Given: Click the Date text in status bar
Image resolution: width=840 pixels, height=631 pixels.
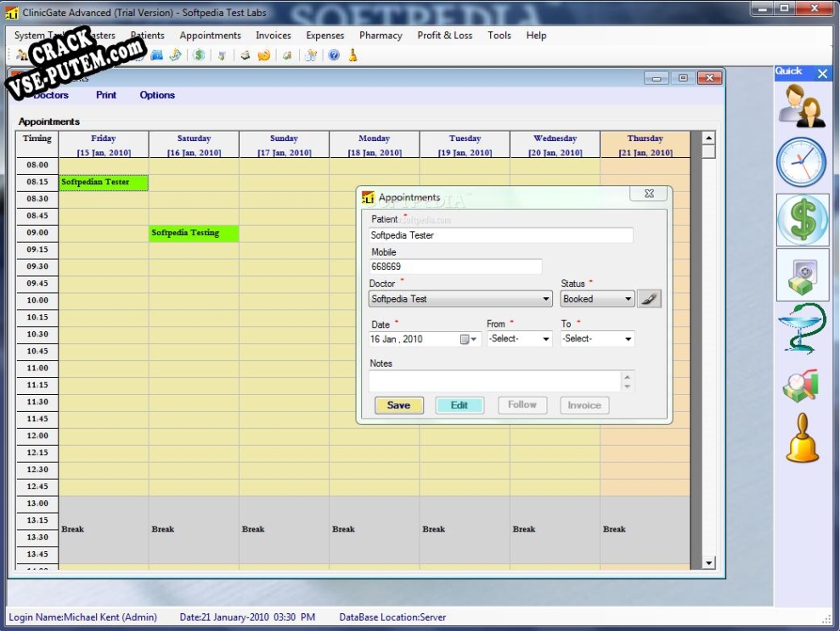Looking at the screenshot, I should 247,617.
